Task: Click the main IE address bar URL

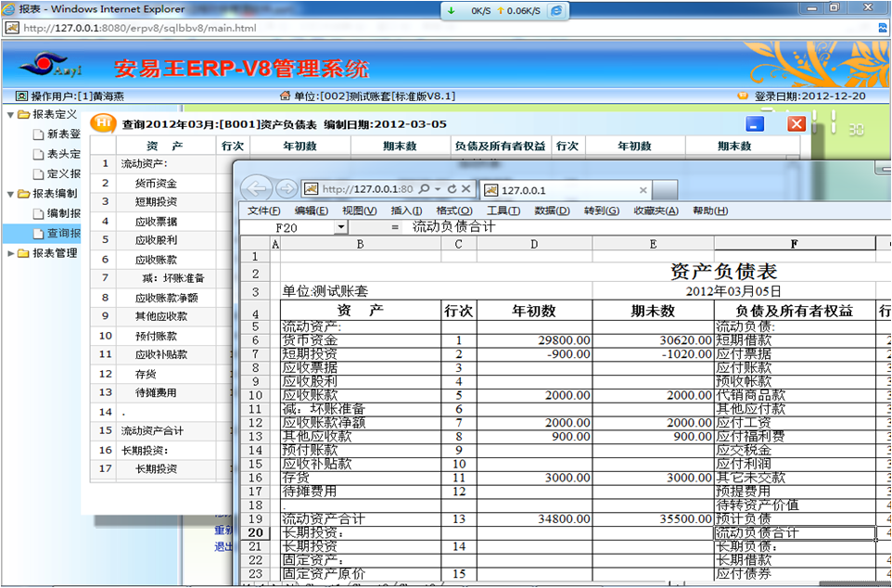Action: pos(140,28)
